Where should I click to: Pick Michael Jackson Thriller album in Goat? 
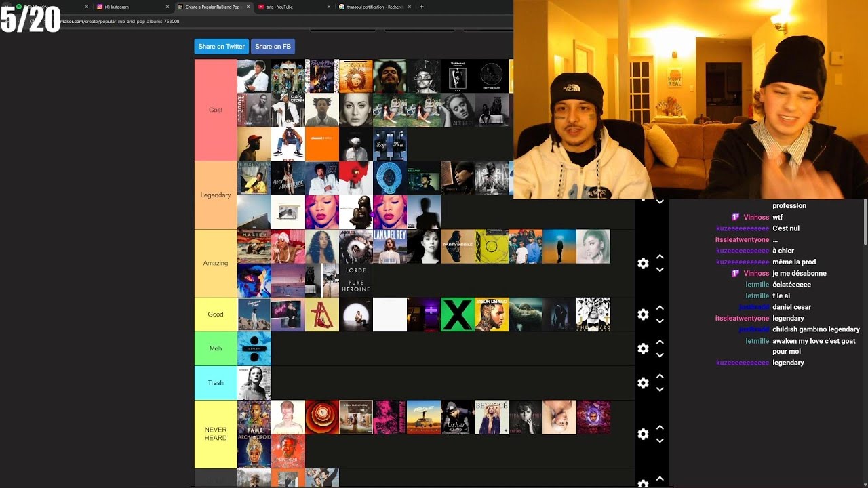(254, 76)
